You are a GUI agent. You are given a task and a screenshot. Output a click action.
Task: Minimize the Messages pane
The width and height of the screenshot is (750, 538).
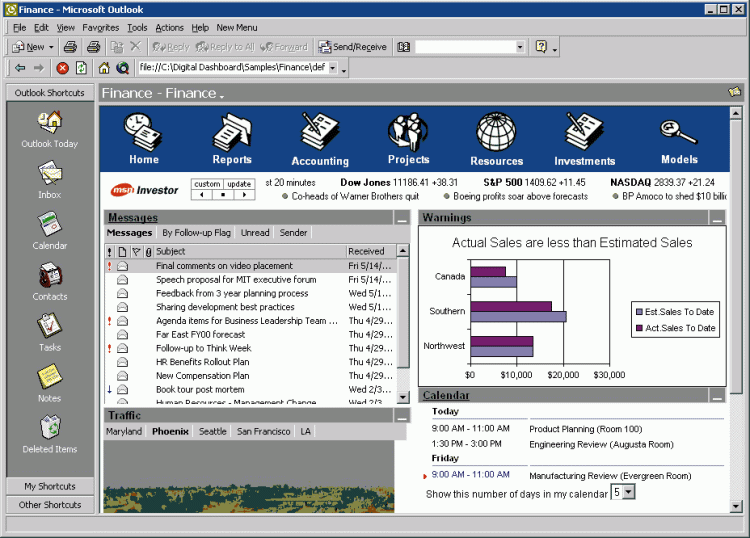(x=402, y=219)
